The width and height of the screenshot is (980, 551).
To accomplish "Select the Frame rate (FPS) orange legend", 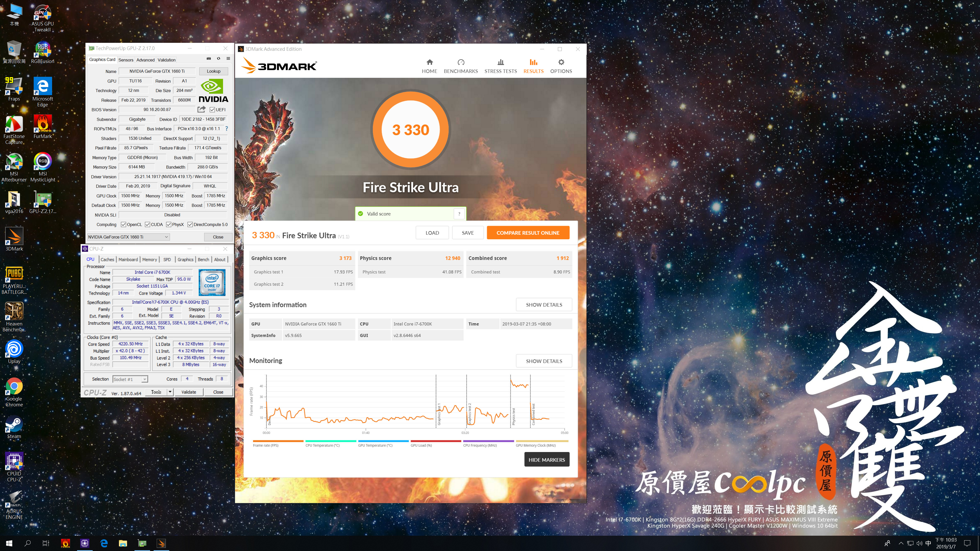I will pyautogui.click(x=278, y=443).
